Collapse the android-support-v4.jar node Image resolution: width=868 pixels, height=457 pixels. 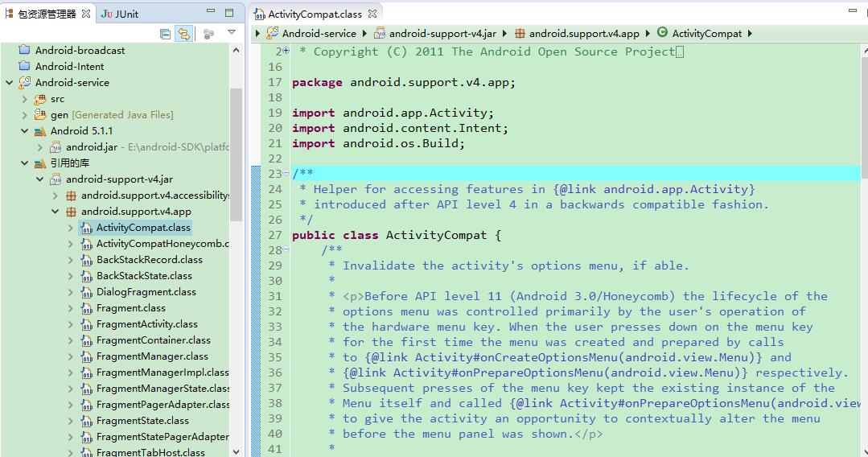(40, 179)
